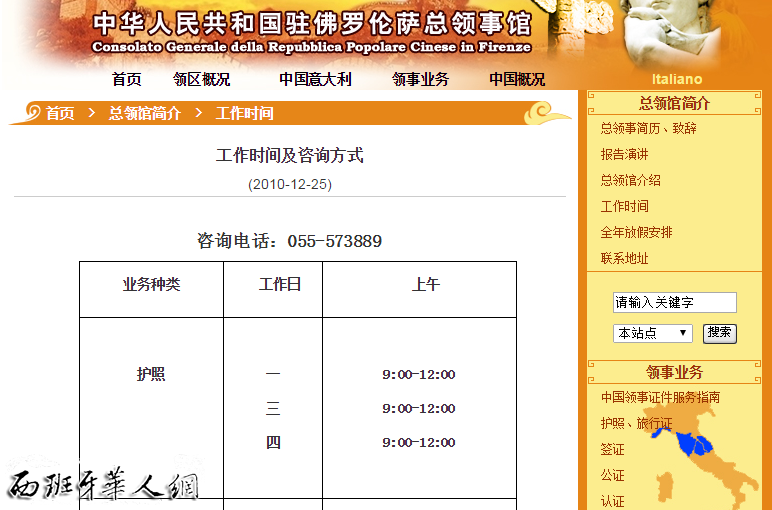The width and height of the screenshot is (772, 510).
Task: Open the 中国意大利 menu item
Action: [x=315, y=79]
